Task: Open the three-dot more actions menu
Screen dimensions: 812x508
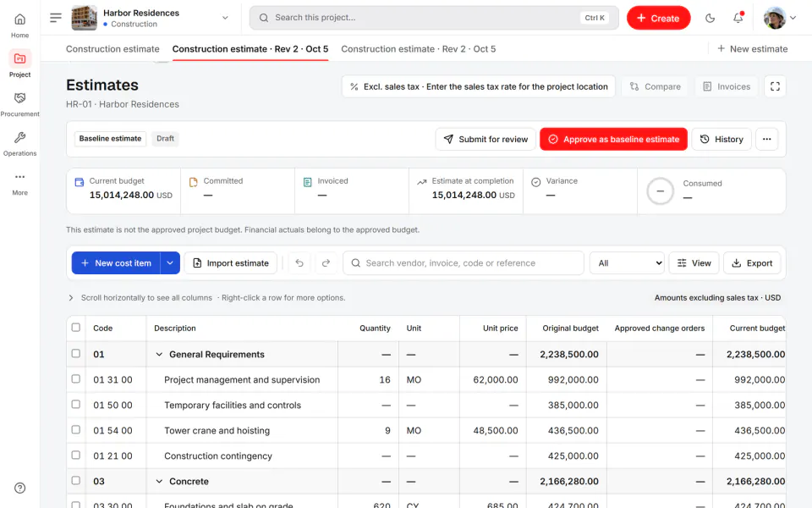Action: pos(767,139)
